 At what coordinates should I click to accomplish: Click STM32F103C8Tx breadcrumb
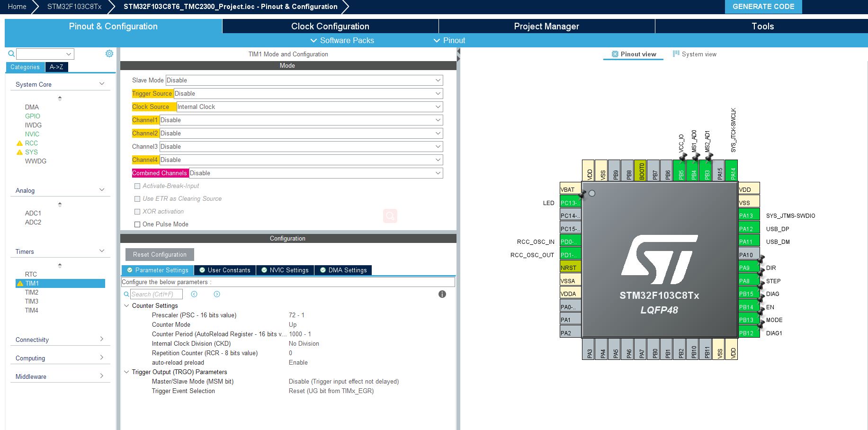(x=74, y=7)
